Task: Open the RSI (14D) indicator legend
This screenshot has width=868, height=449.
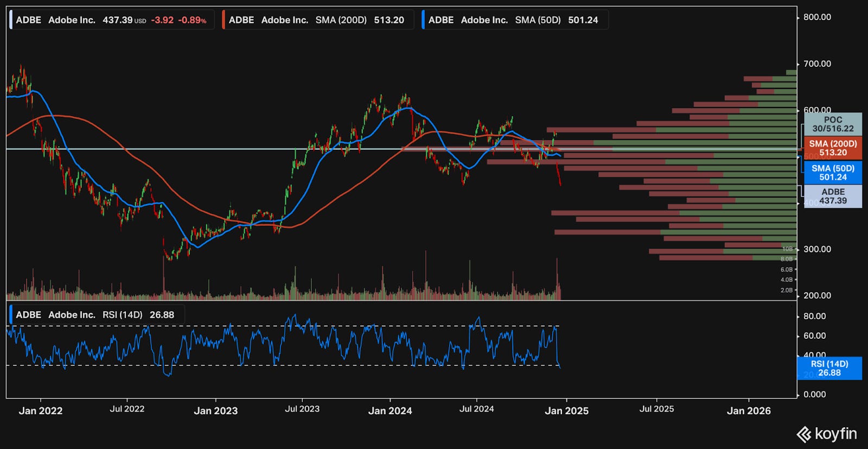Action: click(97, 315)
